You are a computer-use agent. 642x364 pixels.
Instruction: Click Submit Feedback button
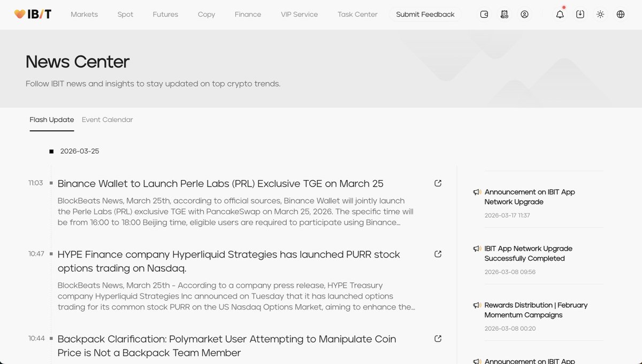[x=425, y=14]
